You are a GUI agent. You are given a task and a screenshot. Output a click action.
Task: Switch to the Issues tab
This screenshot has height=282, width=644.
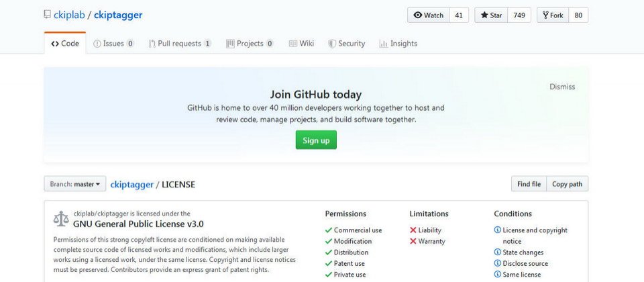tap(113, 44)
